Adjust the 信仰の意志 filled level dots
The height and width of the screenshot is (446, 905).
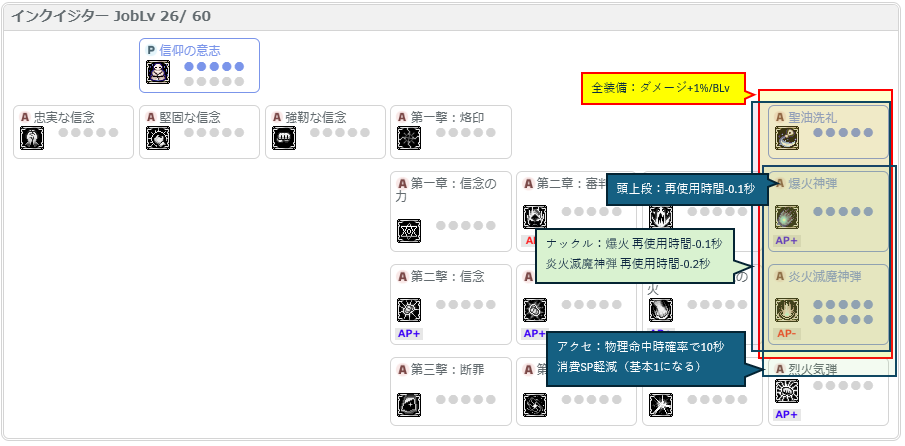[214, 66]
